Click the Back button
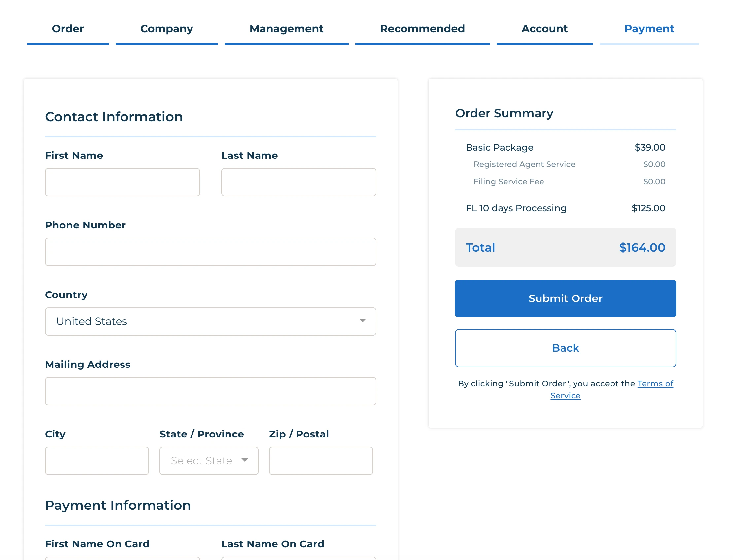The image size is (733, 560). [x=565, y=348]
